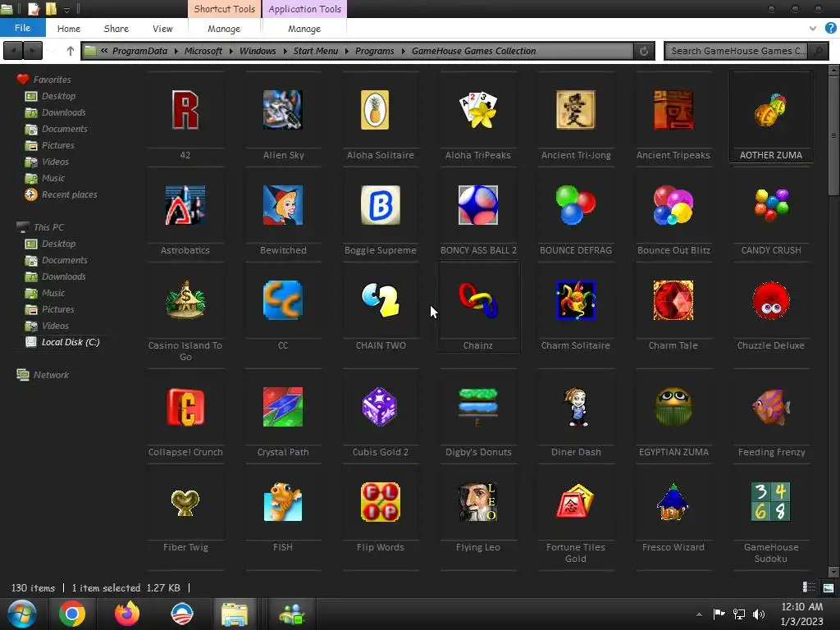The width and height of the screenshot is (840, 630).
Task: Click the BOUNCE DEFRAG balls icon
Action: [575, 205]
